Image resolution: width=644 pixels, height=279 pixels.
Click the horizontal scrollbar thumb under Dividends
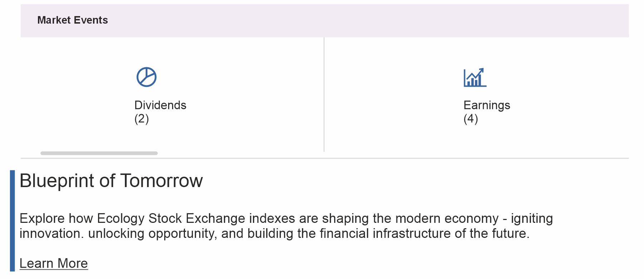pos(99,153)
